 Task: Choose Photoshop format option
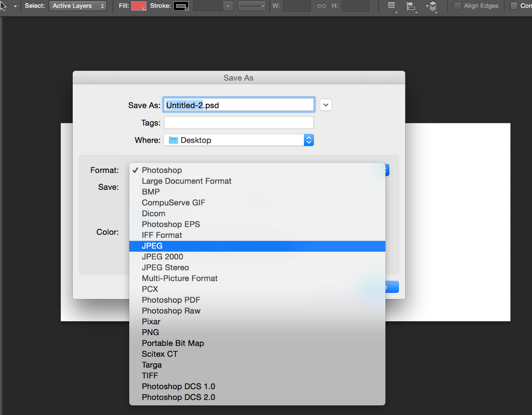[x=257, y=170]
